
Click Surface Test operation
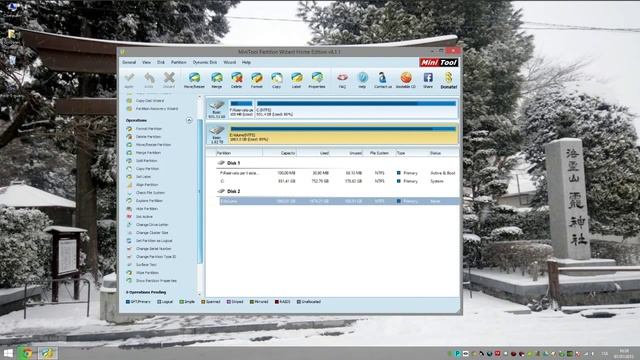pos(146,265)
